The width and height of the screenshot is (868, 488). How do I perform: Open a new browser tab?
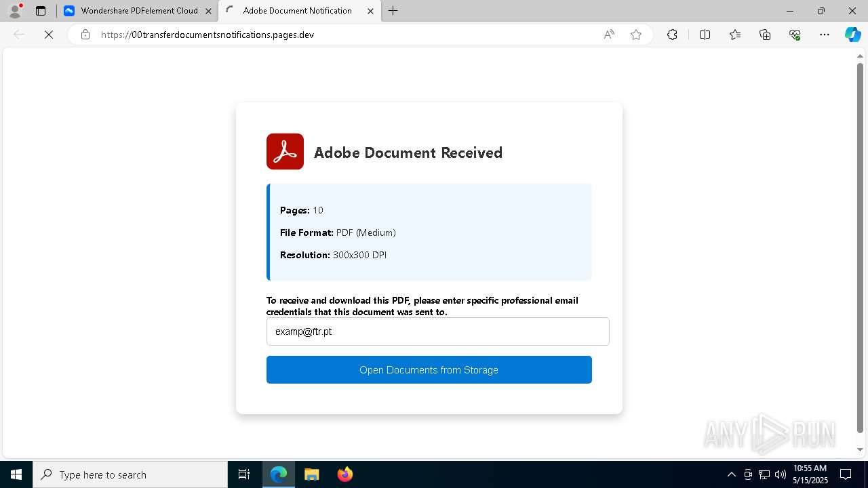click(x=393, y=11)
